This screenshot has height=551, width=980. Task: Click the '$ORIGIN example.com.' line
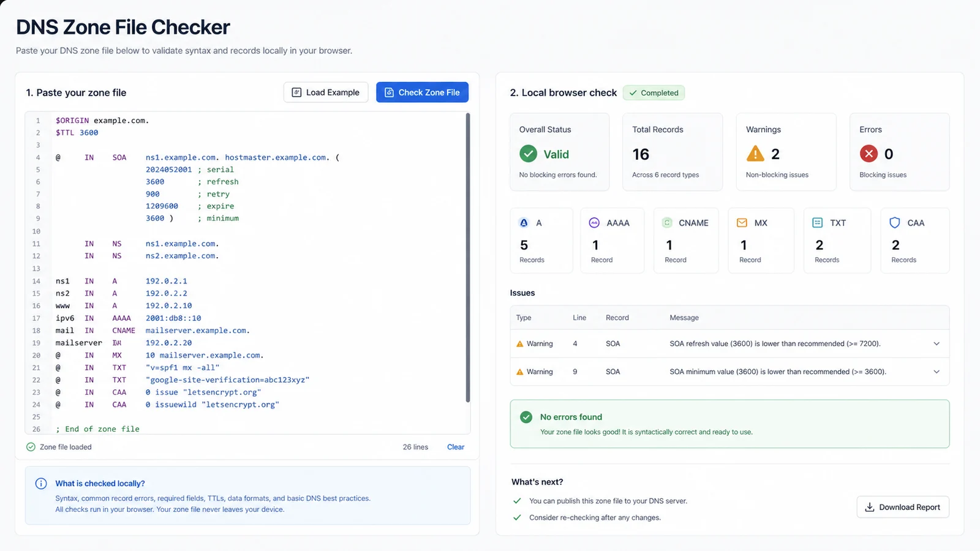pyautogui.click(x=102, y=121)
